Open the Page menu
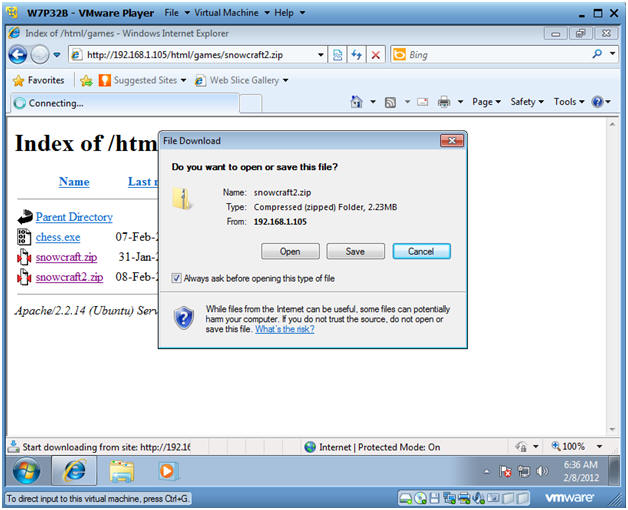 pos(486,102)
